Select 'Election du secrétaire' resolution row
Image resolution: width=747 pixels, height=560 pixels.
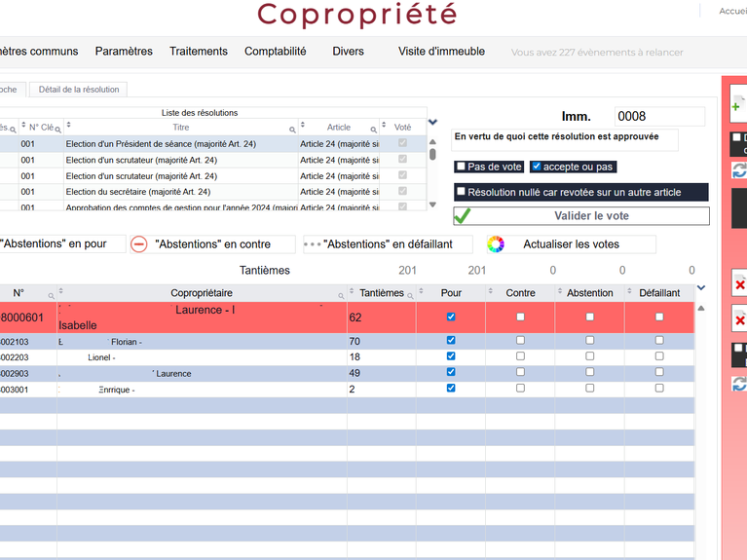tap(213, 192)
